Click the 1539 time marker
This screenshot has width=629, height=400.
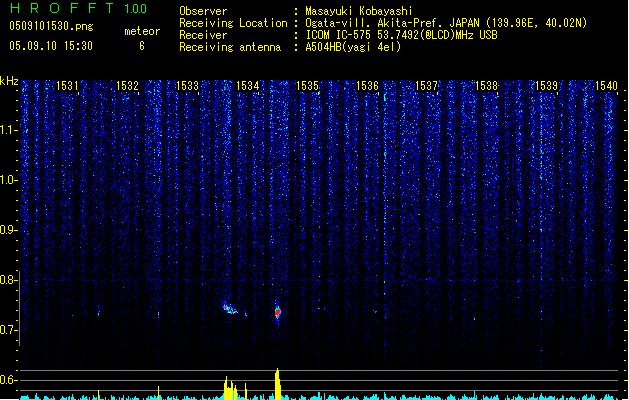pos(546,86)
